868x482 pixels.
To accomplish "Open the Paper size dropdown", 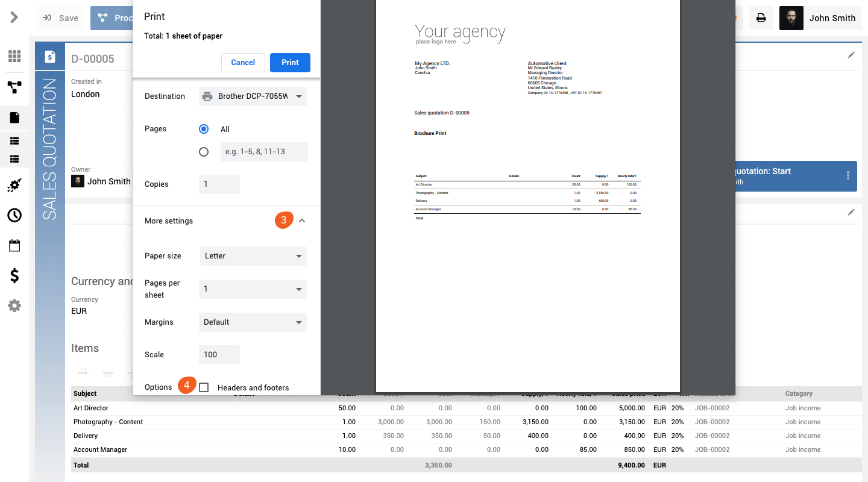I will (x=253, y=256).
